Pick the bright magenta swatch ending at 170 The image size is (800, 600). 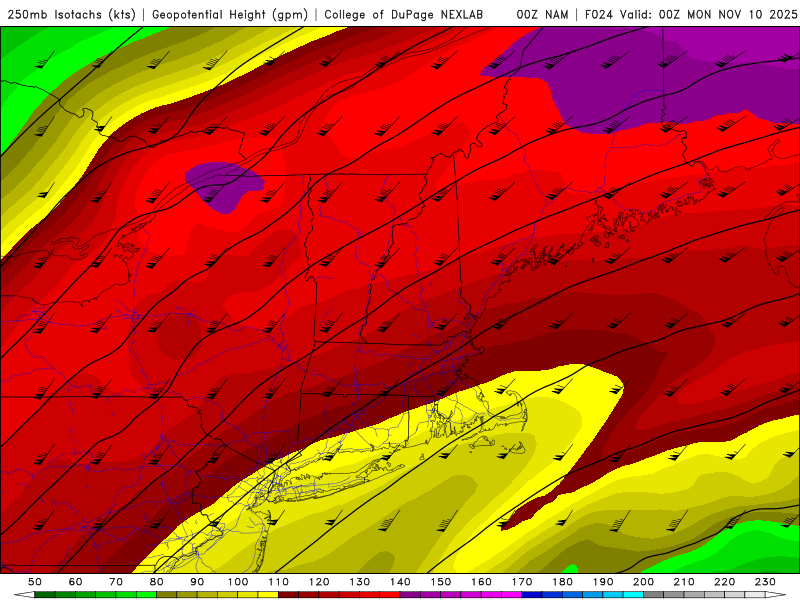pyautogui.click(x=511, y=595)
